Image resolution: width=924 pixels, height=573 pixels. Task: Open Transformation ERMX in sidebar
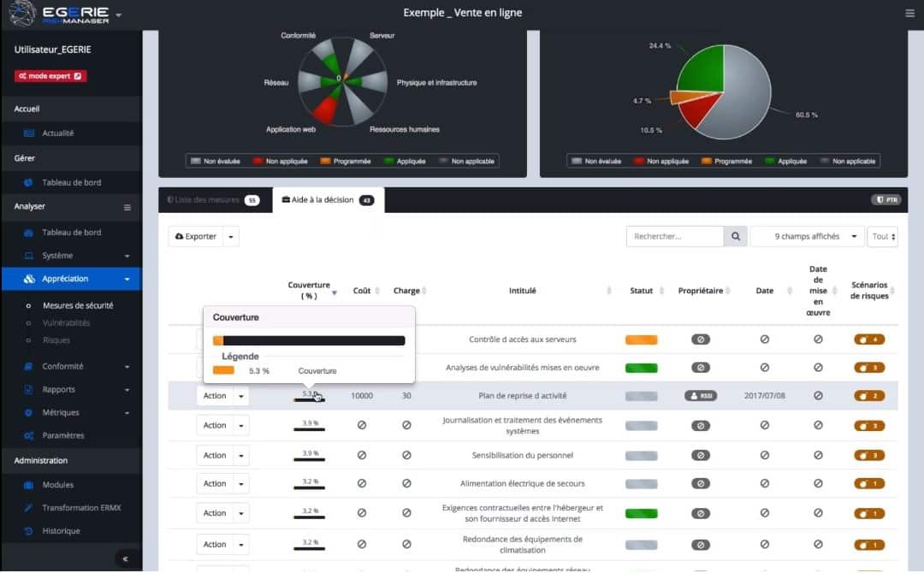[x=81, y=508]
